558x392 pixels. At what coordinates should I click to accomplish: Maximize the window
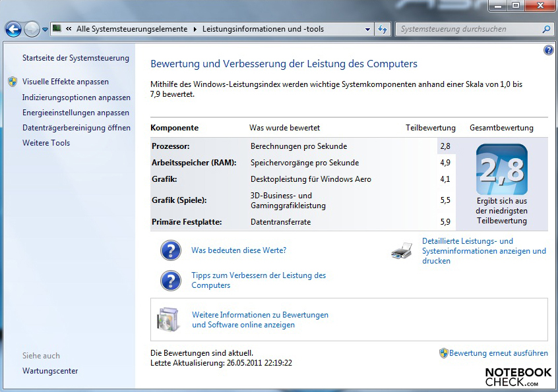click(x=516, y=6)
